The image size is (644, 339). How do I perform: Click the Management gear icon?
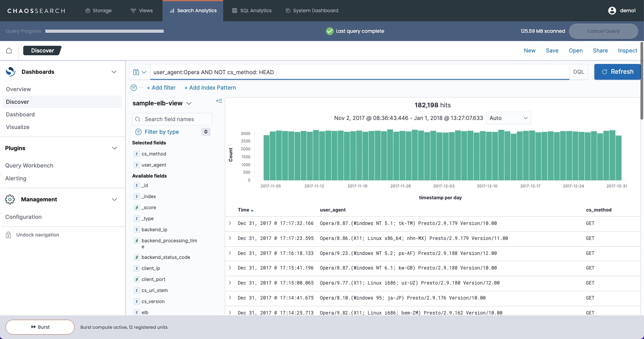[x=10, y=199]
